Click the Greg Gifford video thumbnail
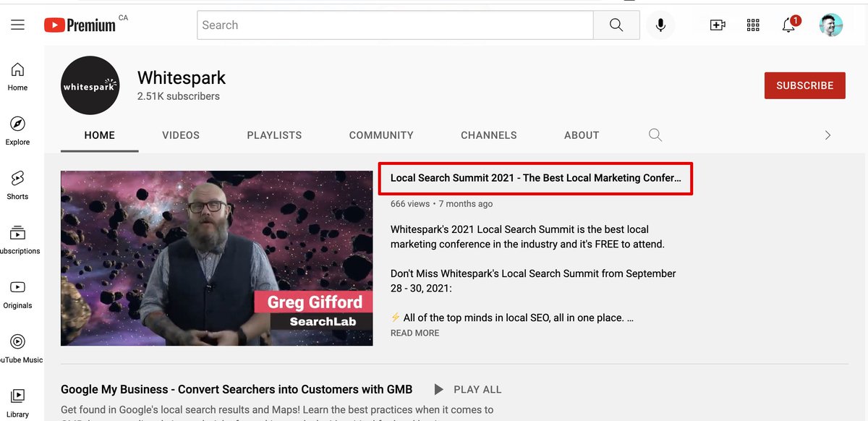868x421 pixels. coord(216,258)
